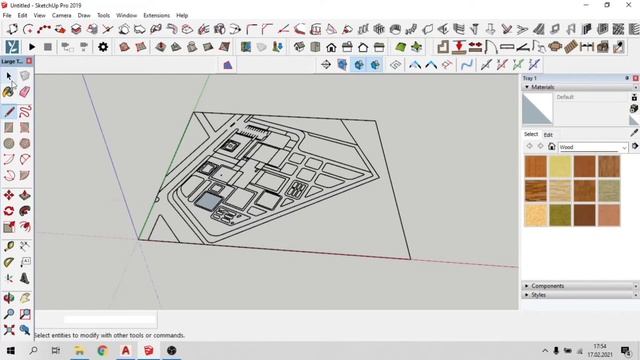Select the arrow Select tool
This screenshot has height=360, width=640.
pyautogui.click(x=9, y=76)
